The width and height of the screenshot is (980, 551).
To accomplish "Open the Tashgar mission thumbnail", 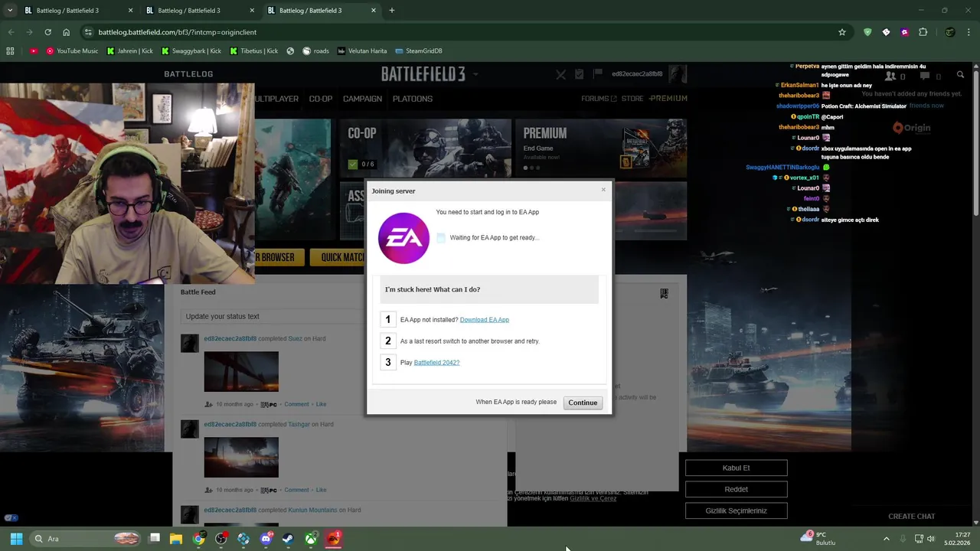I will click(241, 457).
